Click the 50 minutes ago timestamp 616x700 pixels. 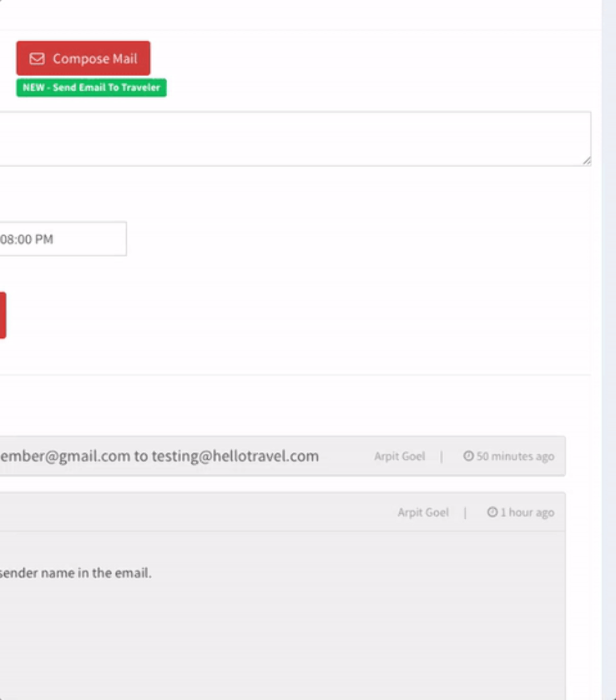515,456
